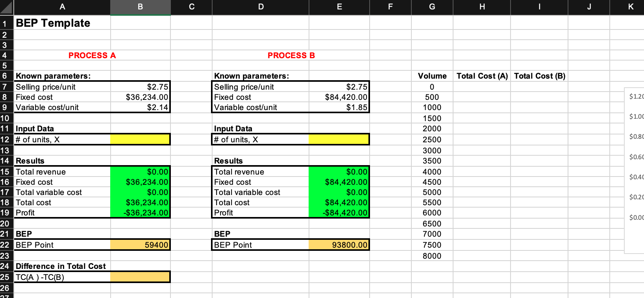Screen dimensions: 644x298
Task: Select volume value 500
Action: (x=432, y=97)
